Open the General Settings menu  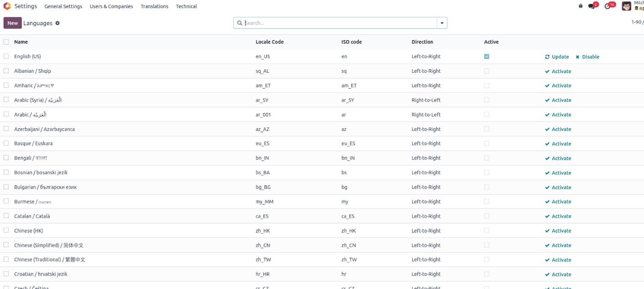(x=63, y=6)
